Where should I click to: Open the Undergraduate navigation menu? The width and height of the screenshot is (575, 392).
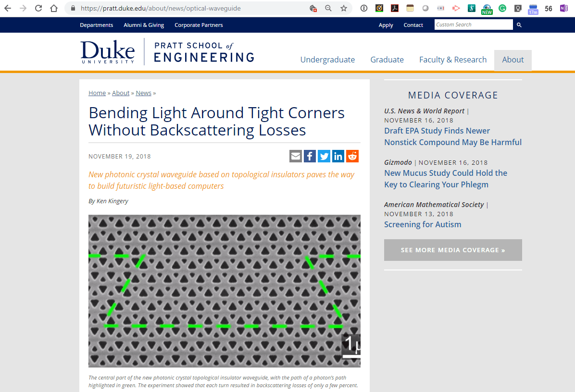click(327, 60)
